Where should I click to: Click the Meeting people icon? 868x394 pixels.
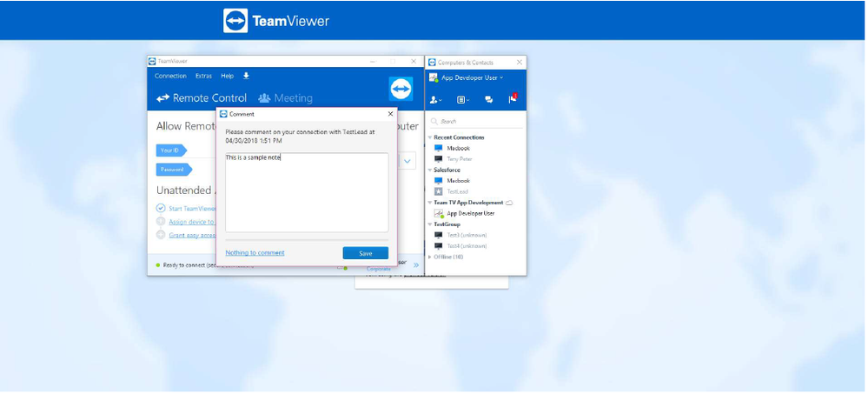[264, 98]
